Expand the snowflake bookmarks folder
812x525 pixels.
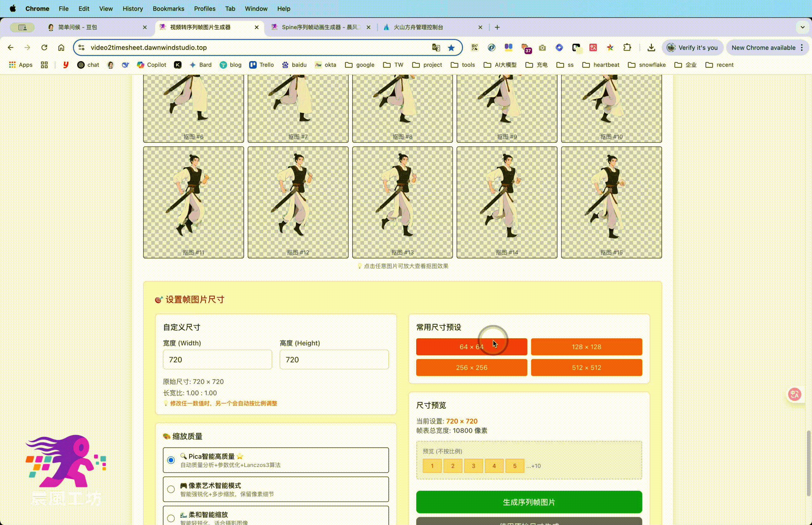point(647,65)
